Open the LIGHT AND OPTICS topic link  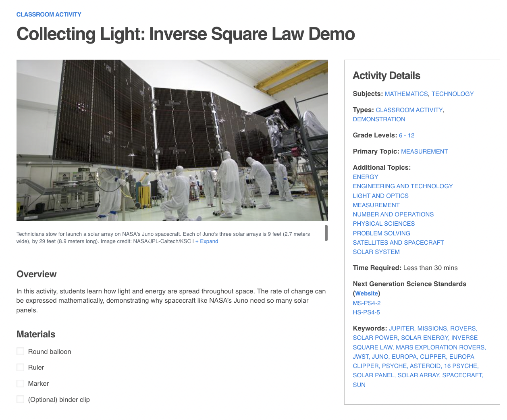(380, 195)
